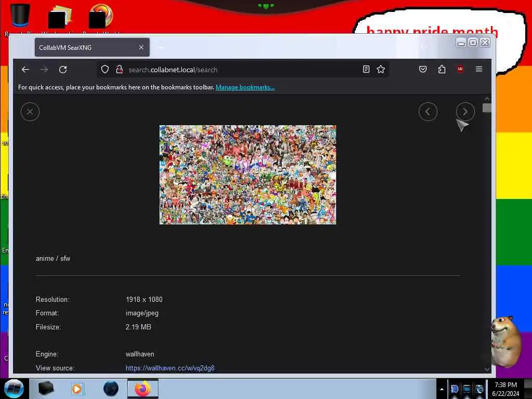Click the network tray icon

click(x=467, y=389)
